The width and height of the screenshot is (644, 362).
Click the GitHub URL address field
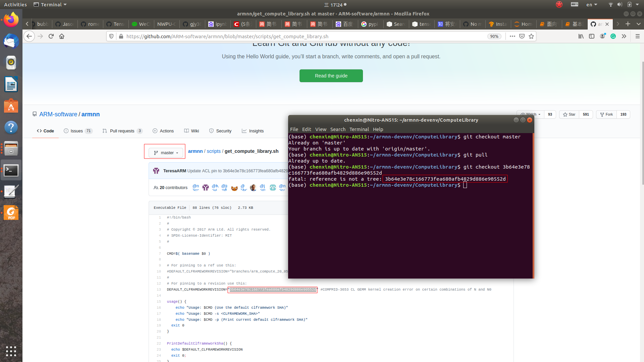[302, 36]
